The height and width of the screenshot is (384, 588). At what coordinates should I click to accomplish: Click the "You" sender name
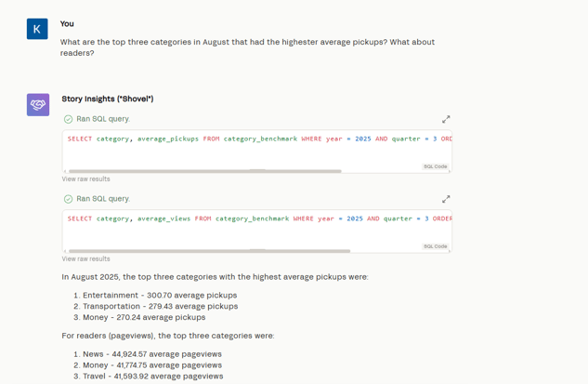67,24
